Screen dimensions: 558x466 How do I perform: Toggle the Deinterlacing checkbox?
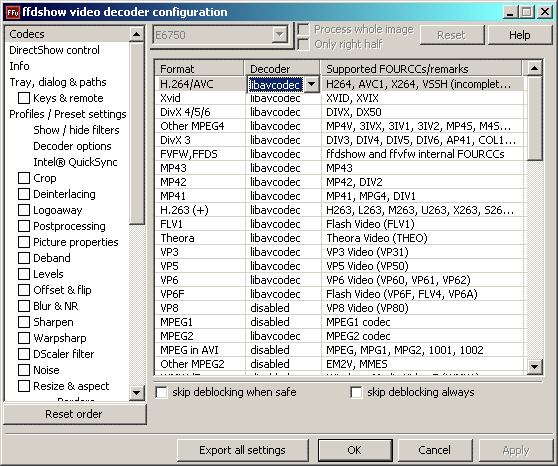pos(24,194)
